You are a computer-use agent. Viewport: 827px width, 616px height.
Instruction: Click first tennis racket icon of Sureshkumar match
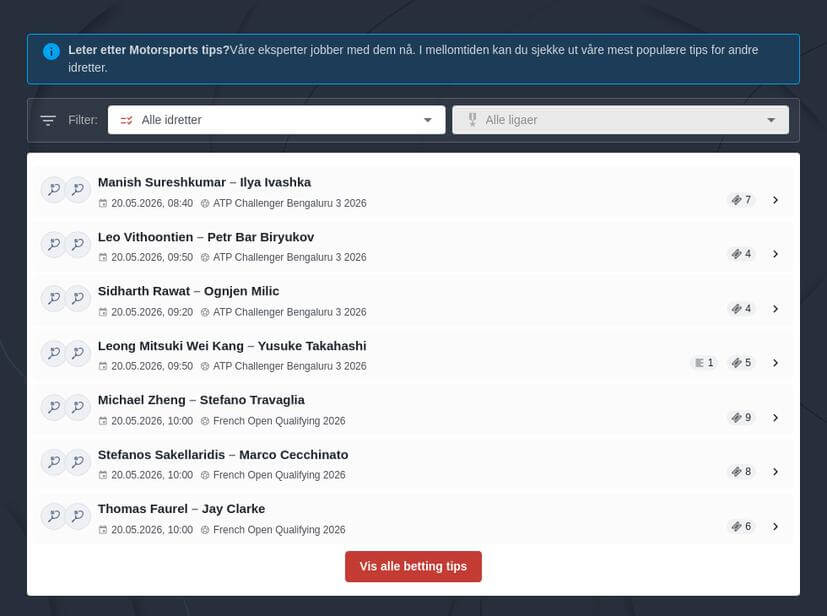[x=54, y=189]
